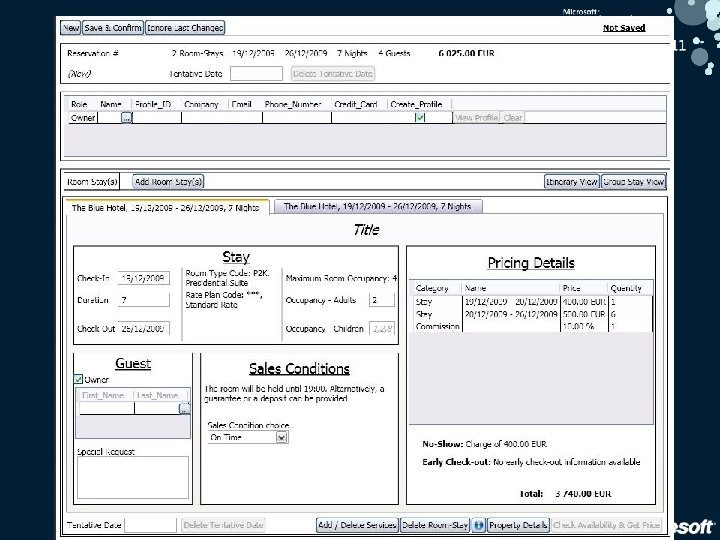Image resolution: width=720 pixels, height=540 pixels.
Task: Click the blue info icon near Property Details
Action: click(x=480, y=525)
